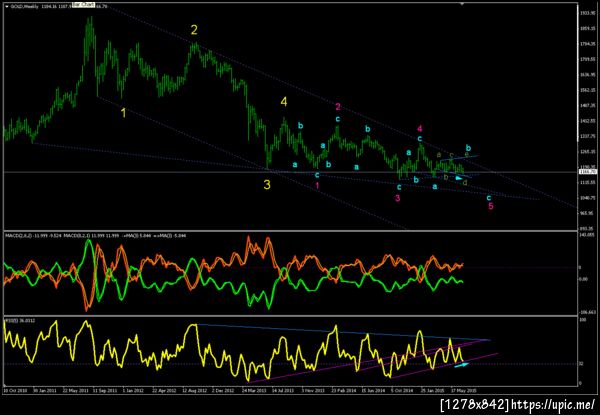Click the RSI indicator label text
Viewport: 600px width, 415px height.
click(x=20, y=320)
